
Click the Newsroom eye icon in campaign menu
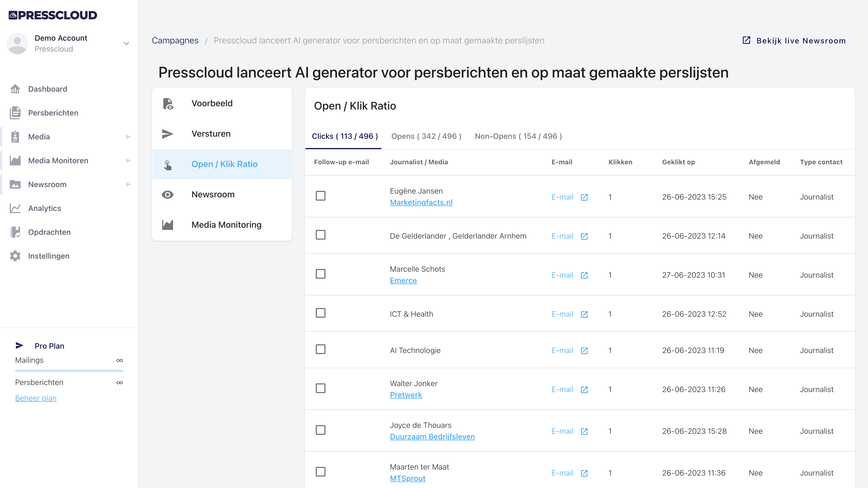coord(167,195)
